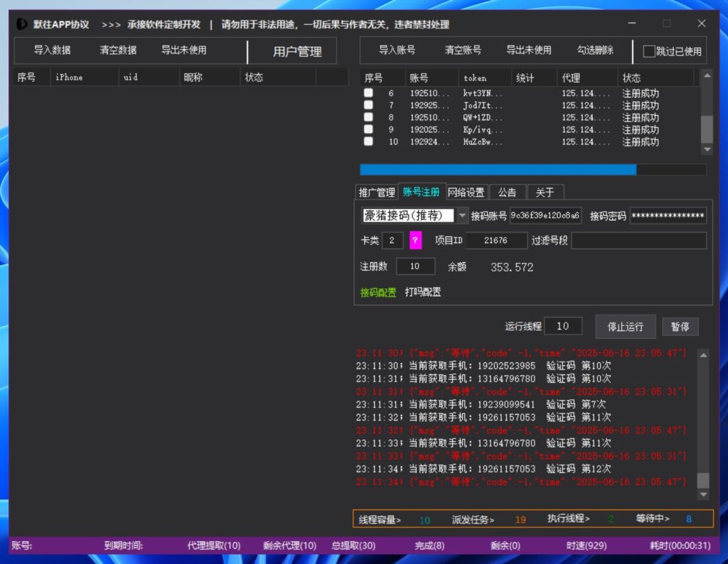Click the magenta question mark help button
Viewport: 728px width, 564px height.
pos(416,241)
